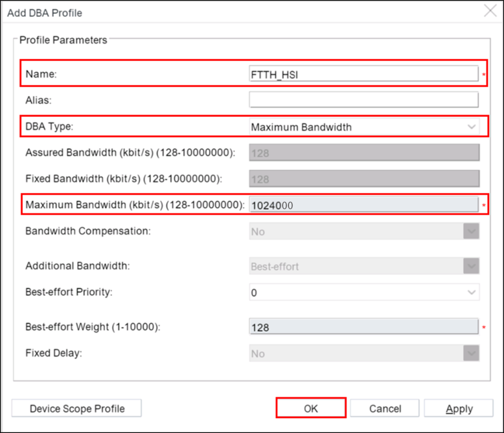Click the Cancel button
This screenshot has width=504, height=433.
[x=384, y=407]
